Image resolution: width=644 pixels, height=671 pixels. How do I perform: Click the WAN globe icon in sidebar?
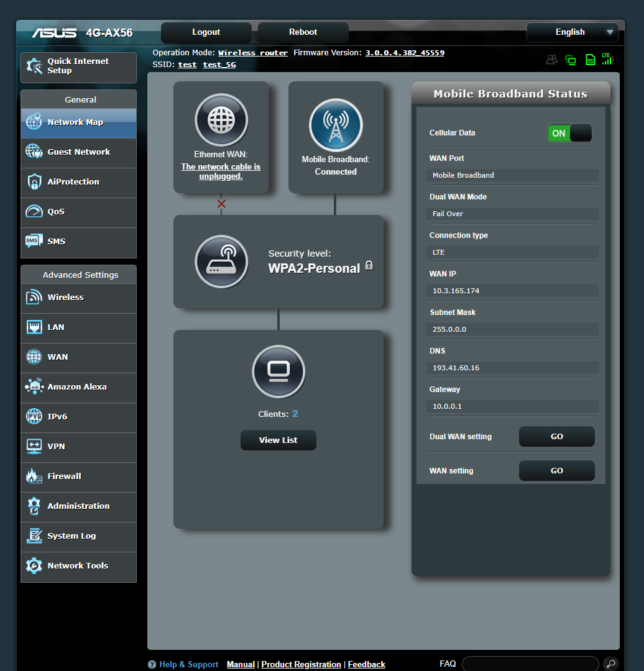(34, 357)
